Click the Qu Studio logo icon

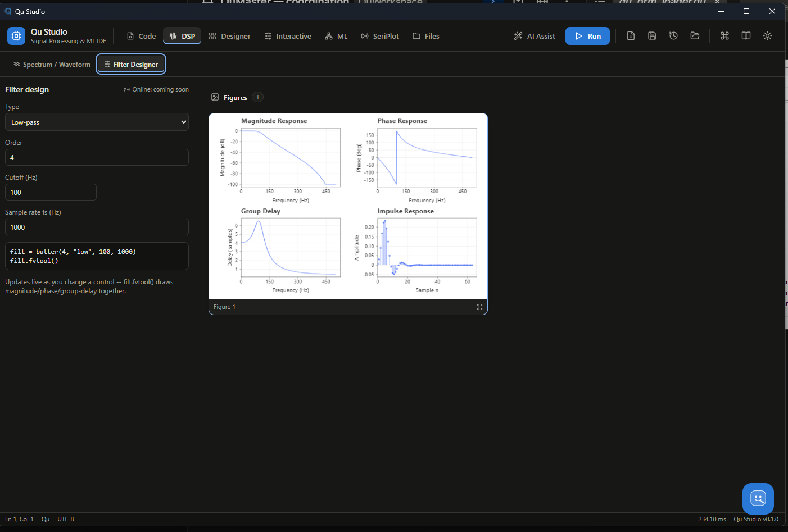click(x=16, y=36)
